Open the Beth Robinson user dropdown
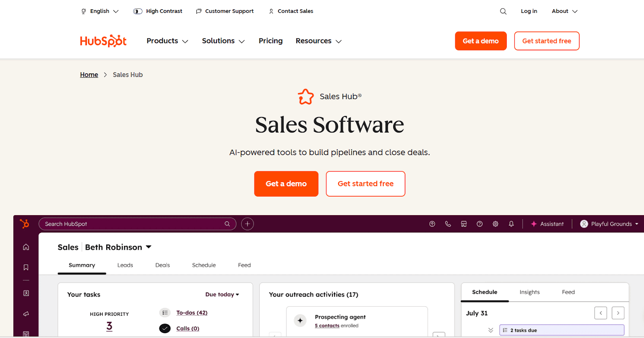The image size is (644, 338). pos(149,247)
